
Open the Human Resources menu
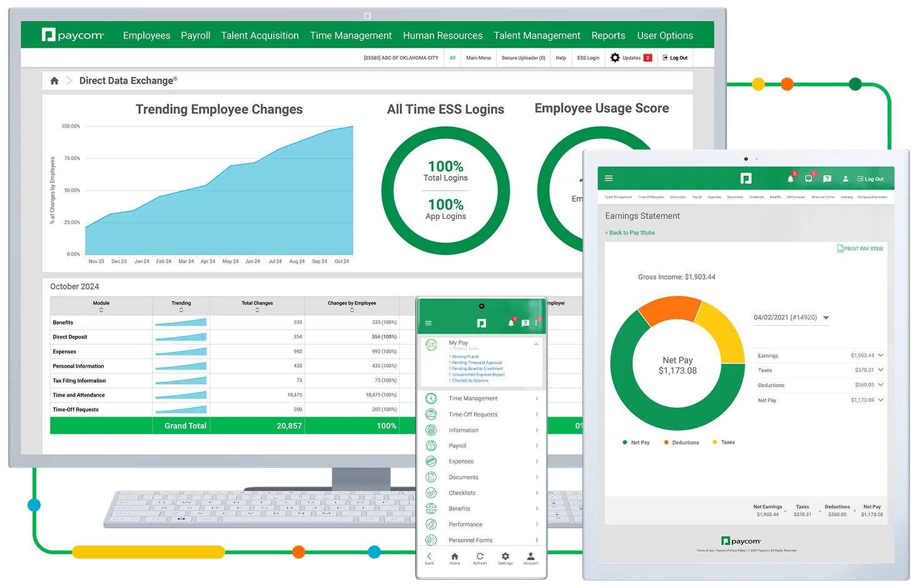click(x=443, y=36)
